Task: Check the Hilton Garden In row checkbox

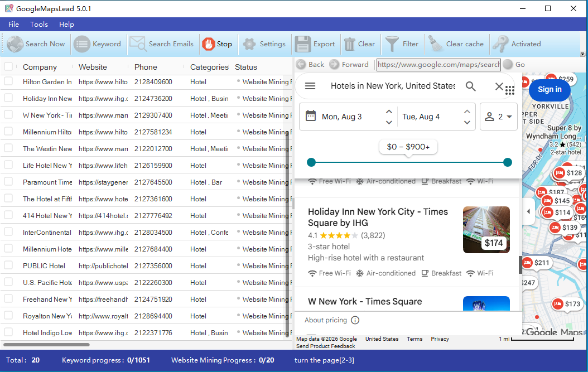Action: click(8, 81)
